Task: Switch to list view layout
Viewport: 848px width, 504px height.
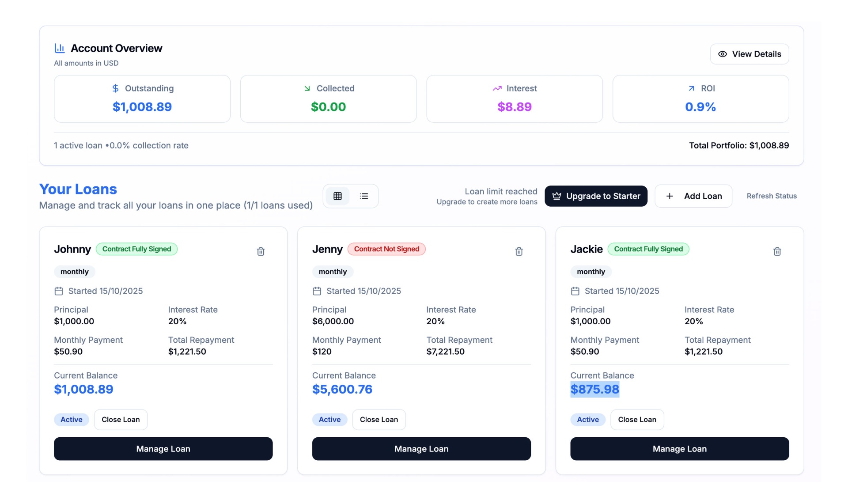Action: tap(364, 196)
